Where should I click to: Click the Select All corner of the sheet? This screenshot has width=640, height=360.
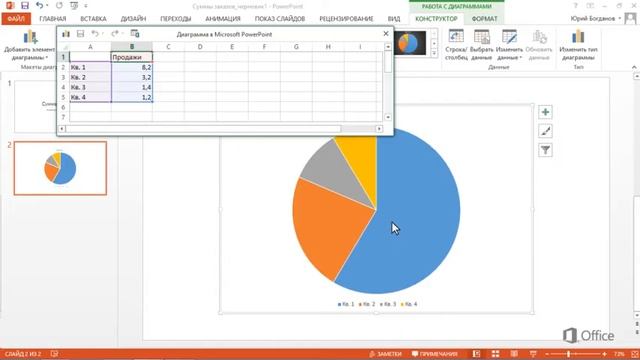pyautogui.click(x=64, y=47)
